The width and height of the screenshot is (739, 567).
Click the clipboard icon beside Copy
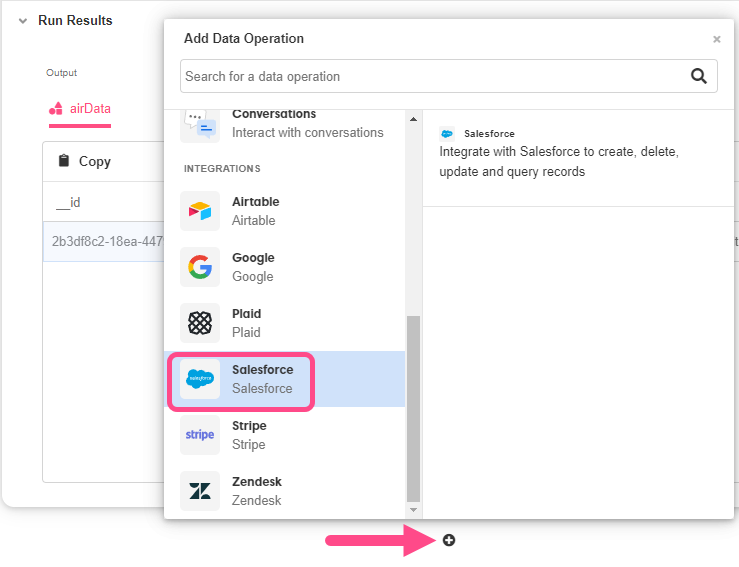click(64, 161)
